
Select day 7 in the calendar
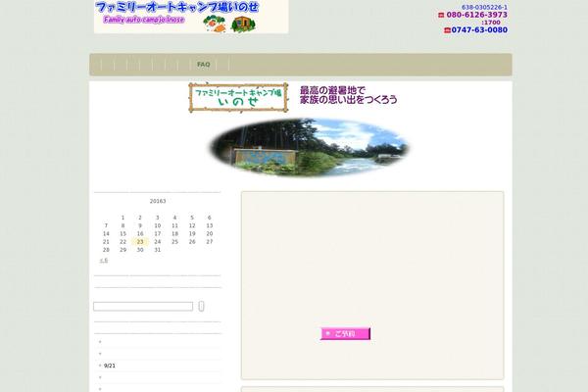[x=106, y=225]
